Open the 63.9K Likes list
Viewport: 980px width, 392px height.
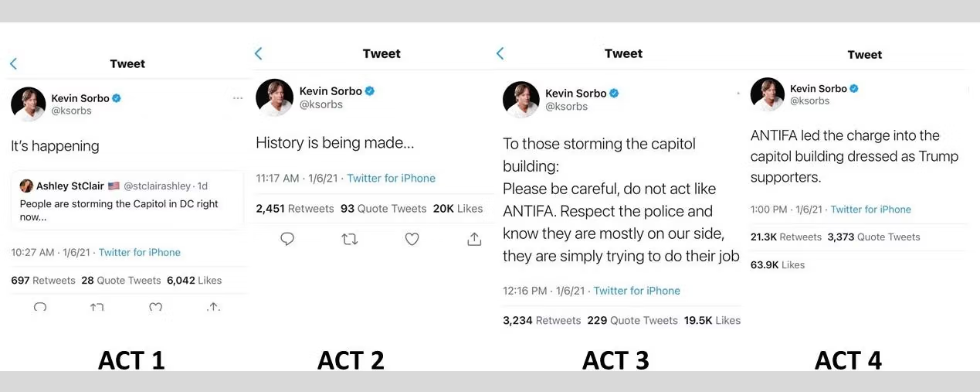(778, 264)
